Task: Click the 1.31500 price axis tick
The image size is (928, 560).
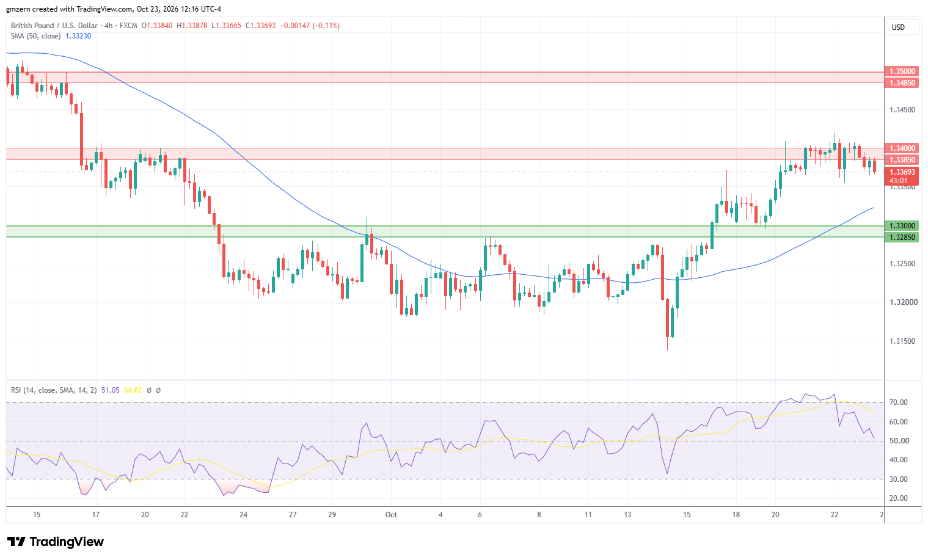Action: pos(902,341)
